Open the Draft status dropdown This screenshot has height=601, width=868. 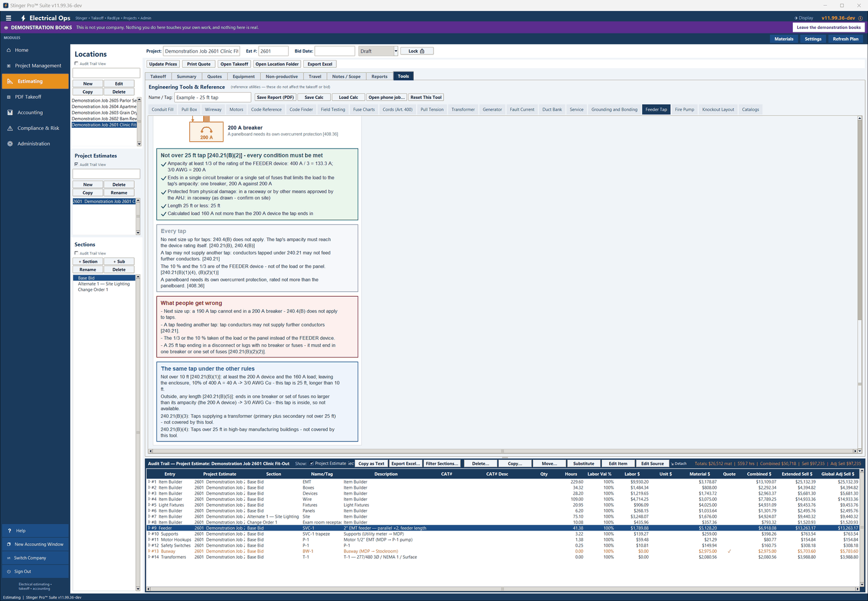point(396,51)
